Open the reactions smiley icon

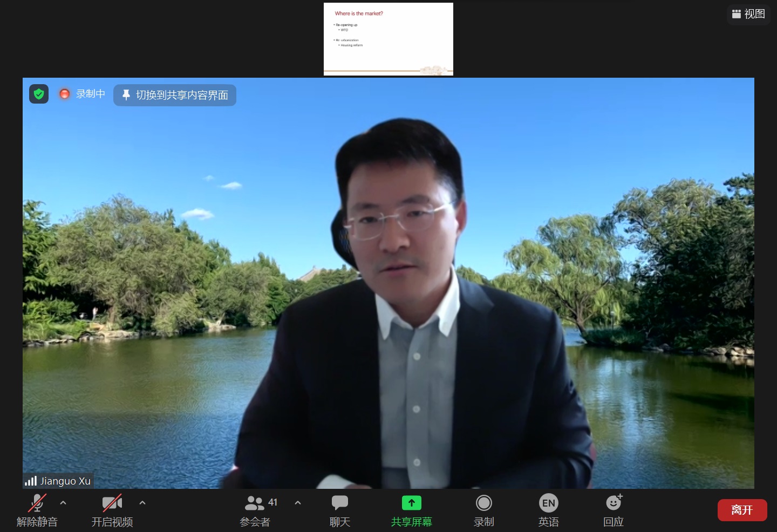614,502
